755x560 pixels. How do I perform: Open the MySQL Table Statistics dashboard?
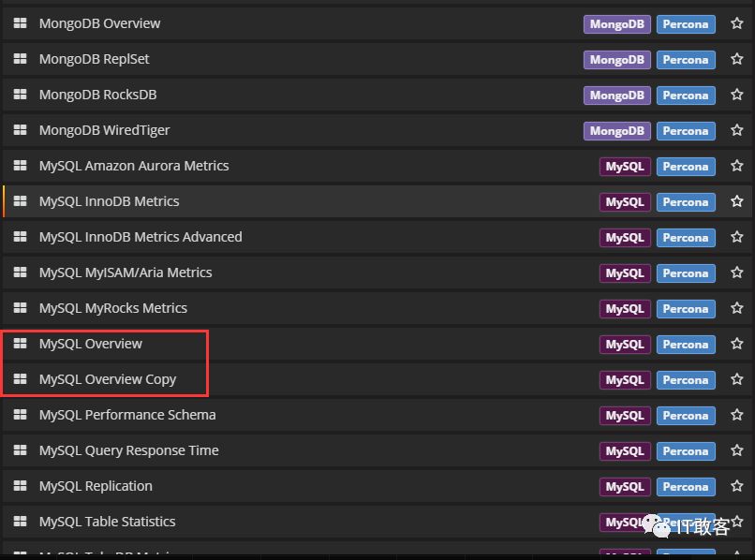108,522
